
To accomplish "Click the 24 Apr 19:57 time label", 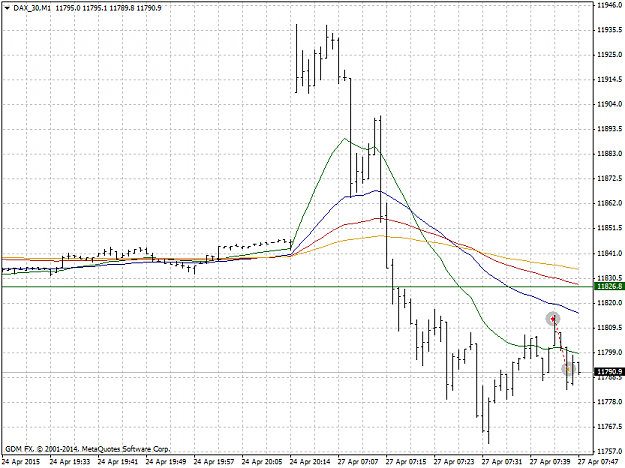I will coord(214,462).
